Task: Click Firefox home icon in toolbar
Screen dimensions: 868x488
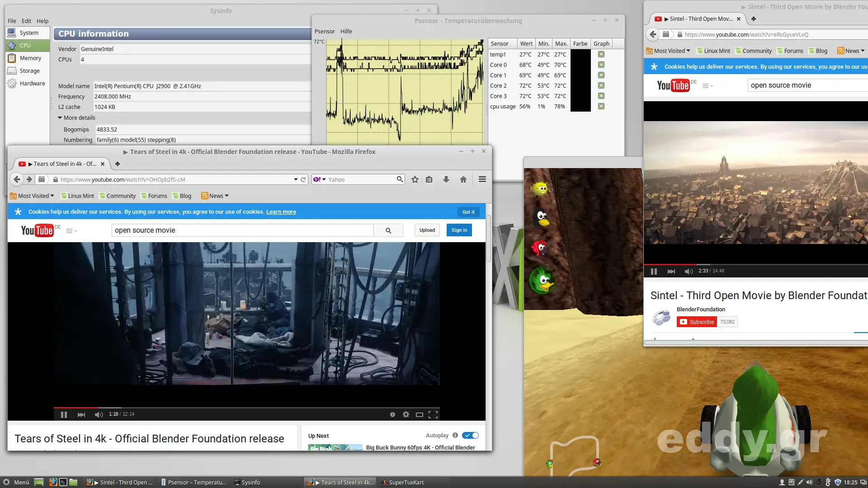Action: pos(463,179)
